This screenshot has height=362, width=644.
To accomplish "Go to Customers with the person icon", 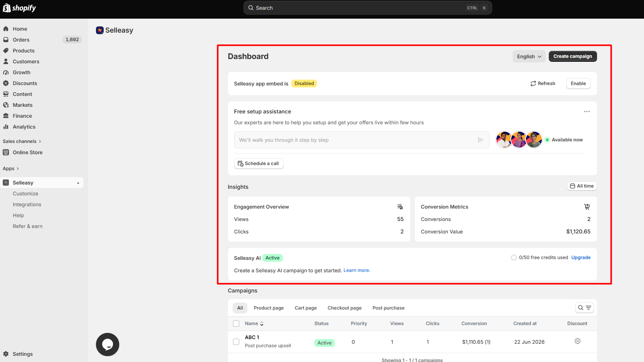I will pyautogui.click(x=6, y=61).
